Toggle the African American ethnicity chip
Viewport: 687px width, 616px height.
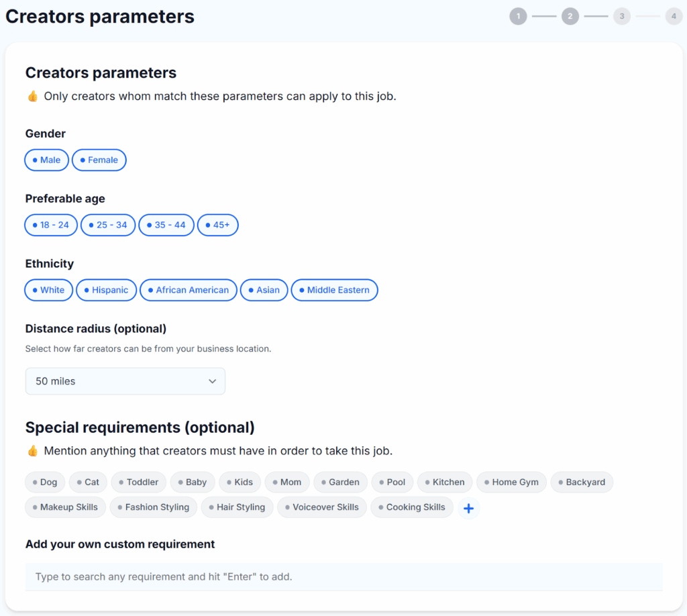click(189, 291)
